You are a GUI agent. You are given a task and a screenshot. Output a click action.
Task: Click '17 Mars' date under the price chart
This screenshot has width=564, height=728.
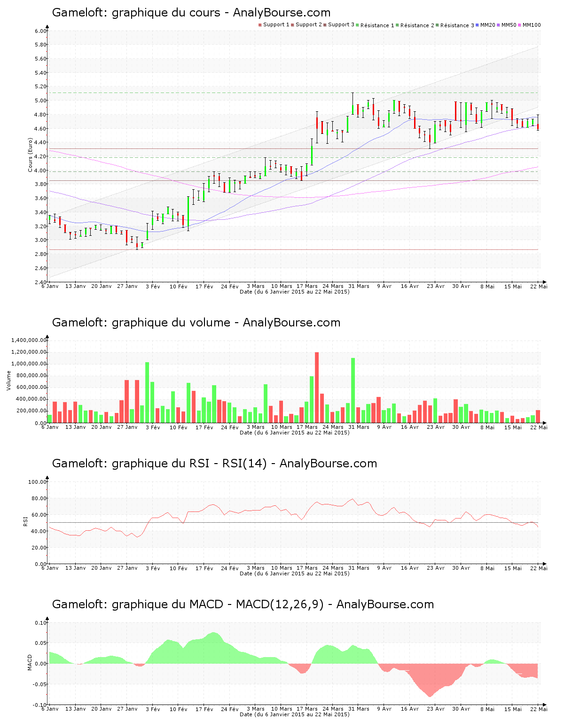(x=307, y=286)
